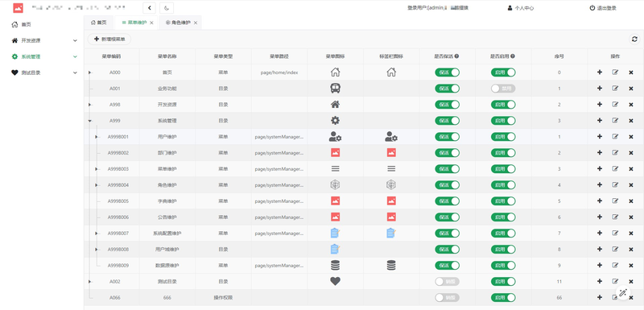Edit the A9998001 用户维护 row
Image resolution: width=644 pixels, height=310 pixels.
[615, 136]
